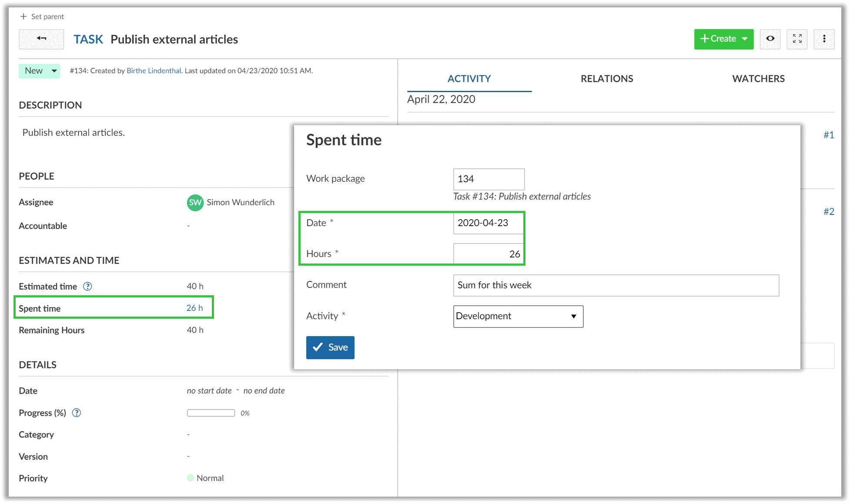This screenshot has height=504, width=850.
Task: Click the progress percentage bar
Action: point(211,413)
